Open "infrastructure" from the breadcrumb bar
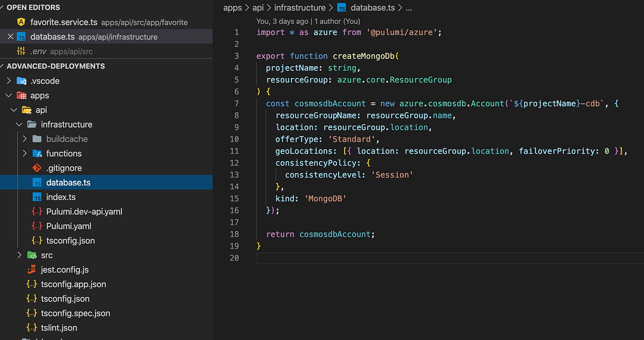This screenshot has height=340, width=644. pyautogui.click(x=300, y=8)
